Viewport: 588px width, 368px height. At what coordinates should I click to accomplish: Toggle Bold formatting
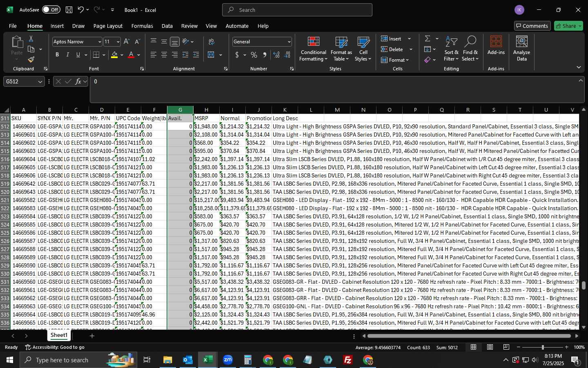point(57,55)
